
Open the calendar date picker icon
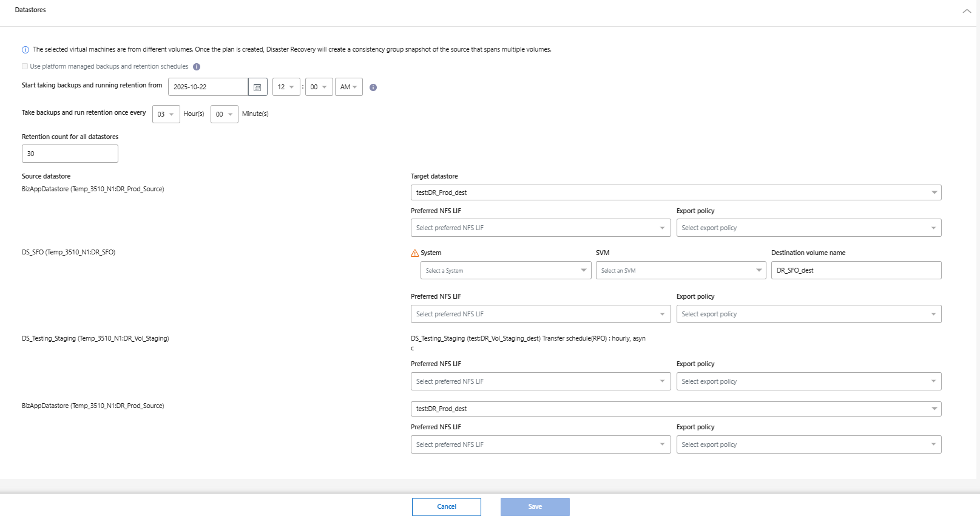(x=257, y=87)
